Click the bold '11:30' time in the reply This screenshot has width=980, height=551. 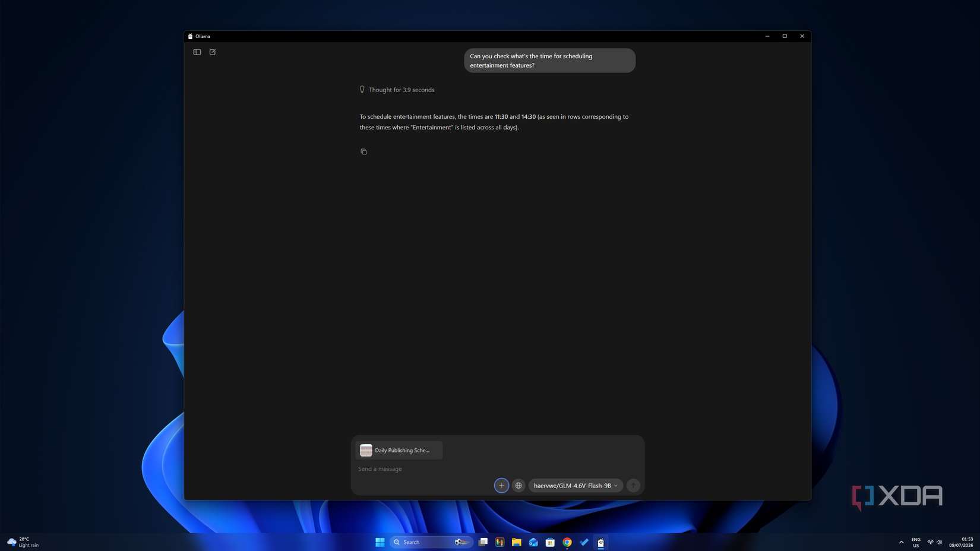pos(501,117)
